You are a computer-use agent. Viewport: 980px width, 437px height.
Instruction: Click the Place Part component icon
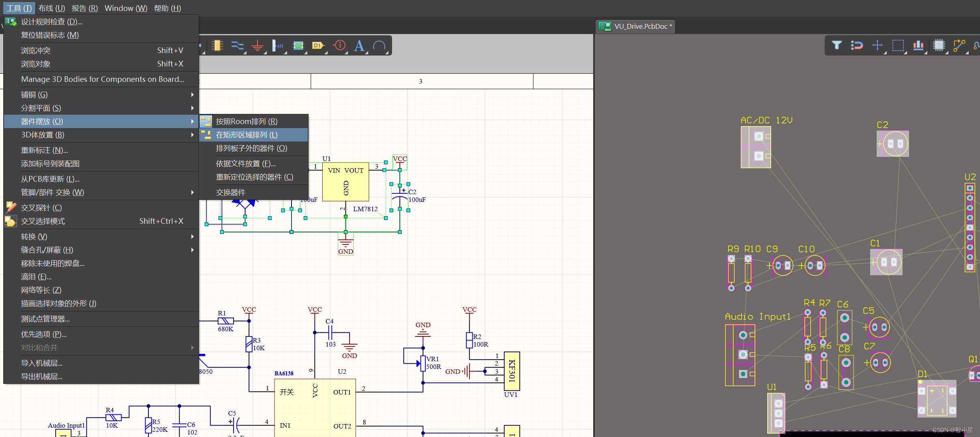point(217,45)
